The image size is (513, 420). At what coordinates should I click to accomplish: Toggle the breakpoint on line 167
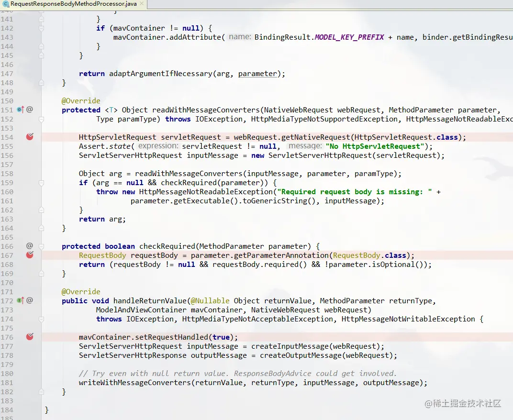coord(30,255)
